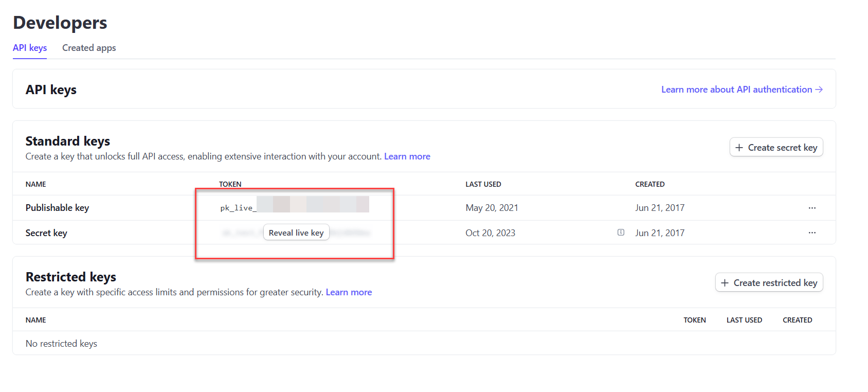Click the Create restricted key button
Screen dimensions: 868x392
pos(769,283)
